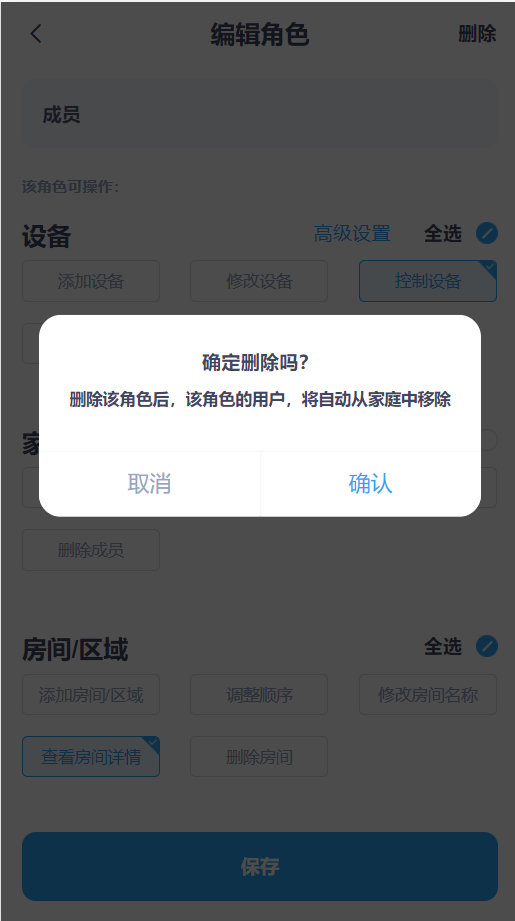Click the 保存 button

(260, 866)
